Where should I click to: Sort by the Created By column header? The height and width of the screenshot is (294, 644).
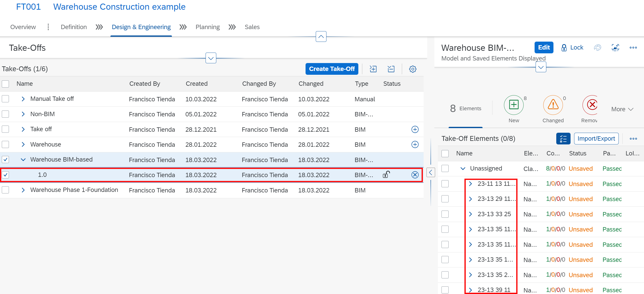point(145,84)
